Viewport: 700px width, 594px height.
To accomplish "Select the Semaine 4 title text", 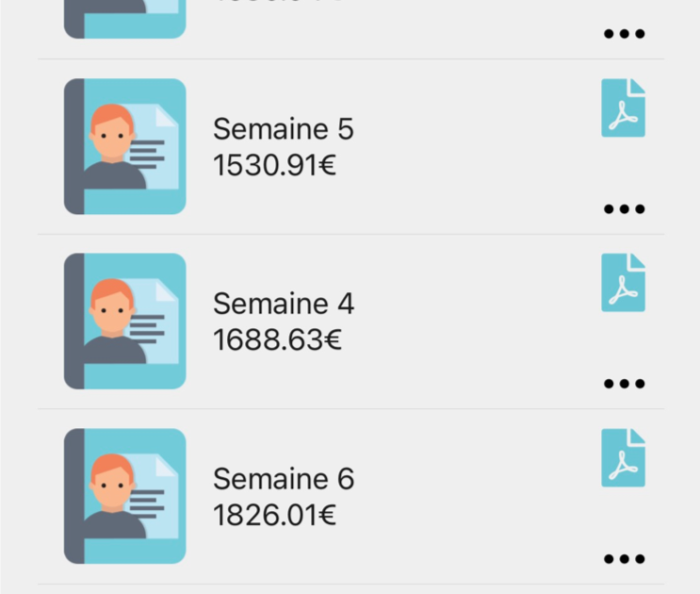I will (284, 304).
